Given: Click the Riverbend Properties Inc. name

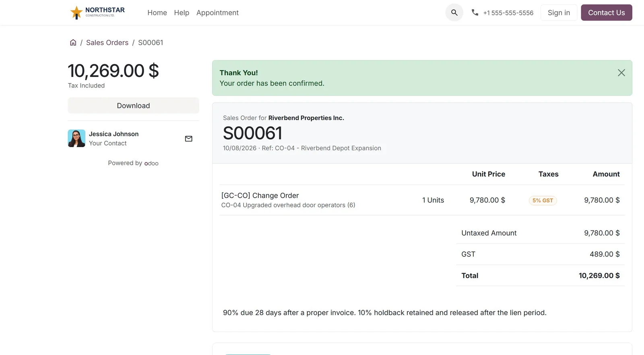Looking at the screenshot, I should [x=306, y=118].
